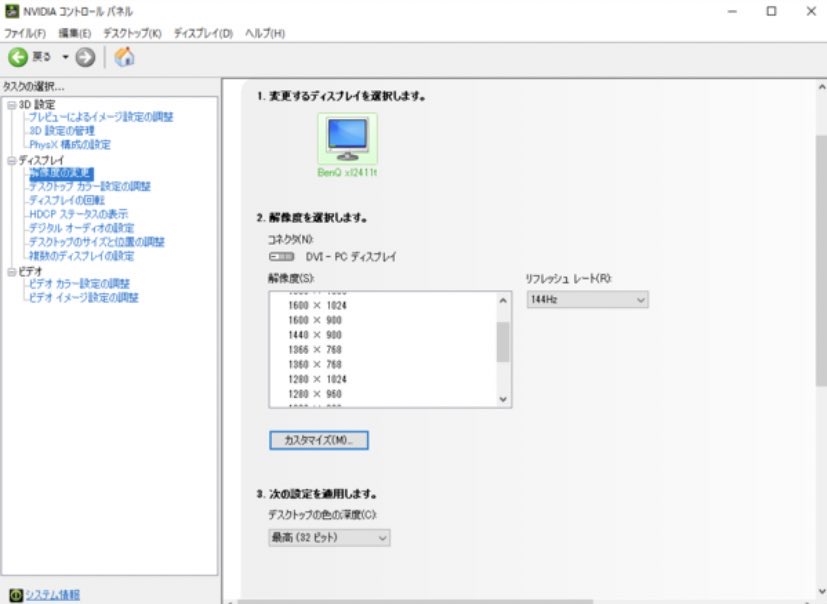Open デスクトップ カラー設定の調整
This screenshot has width=827, height=604.
coord(90,186)
